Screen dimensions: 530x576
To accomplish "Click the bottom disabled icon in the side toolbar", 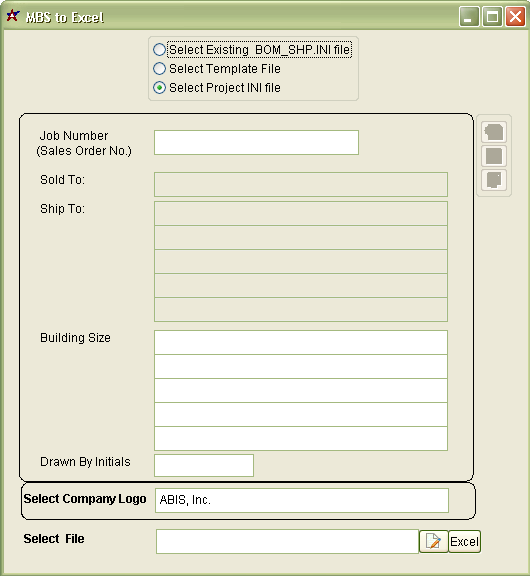I will [x=494, y=180].
